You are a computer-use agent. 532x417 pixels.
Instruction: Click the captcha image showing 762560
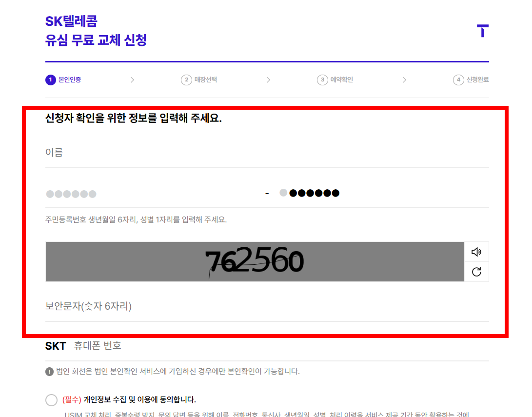click(255, 261)
